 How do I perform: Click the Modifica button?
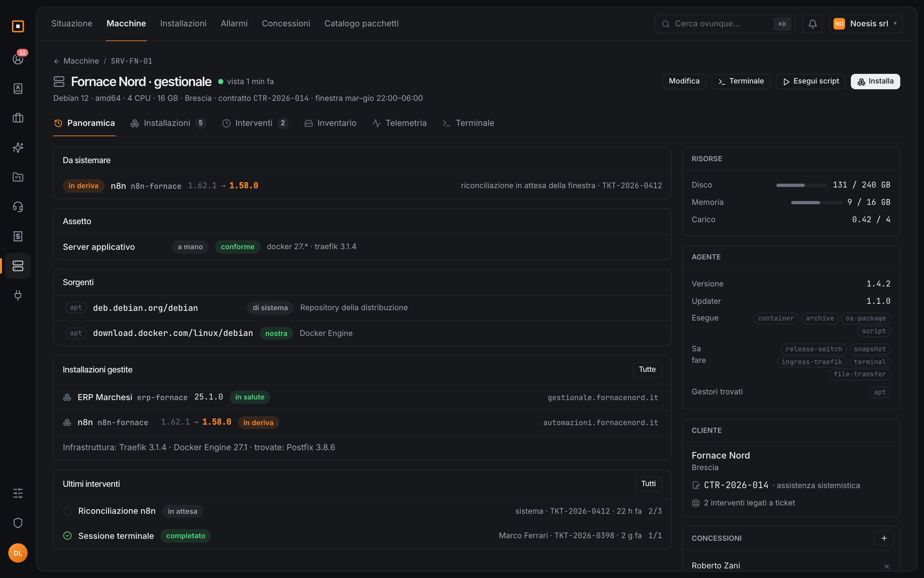pos(684,81)
